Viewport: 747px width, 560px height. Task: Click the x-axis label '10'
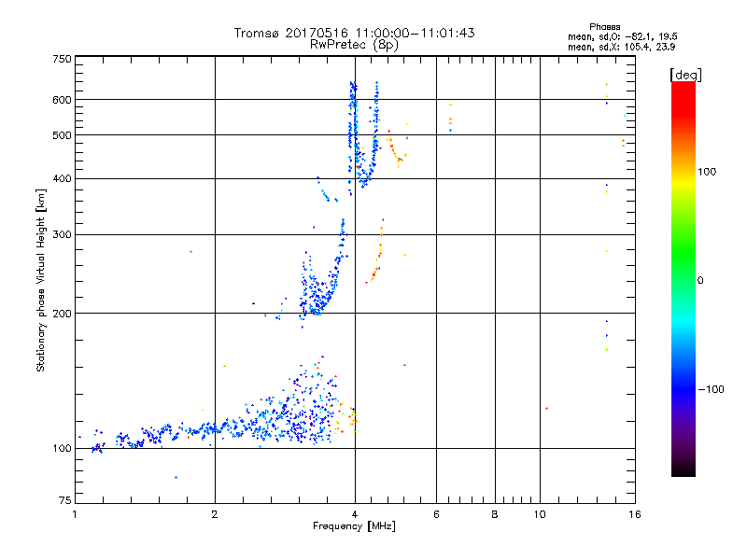coord(540,514)
